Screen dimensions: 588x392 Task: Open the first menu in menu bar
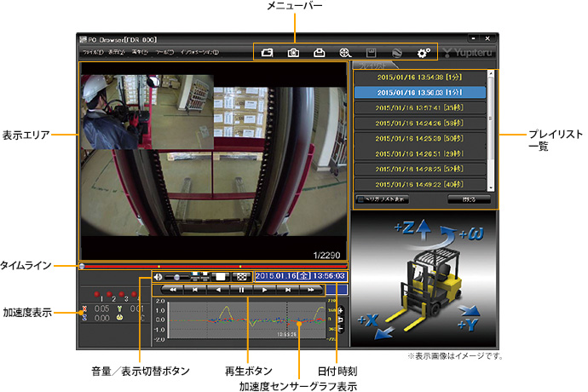(x=93, y=53)
